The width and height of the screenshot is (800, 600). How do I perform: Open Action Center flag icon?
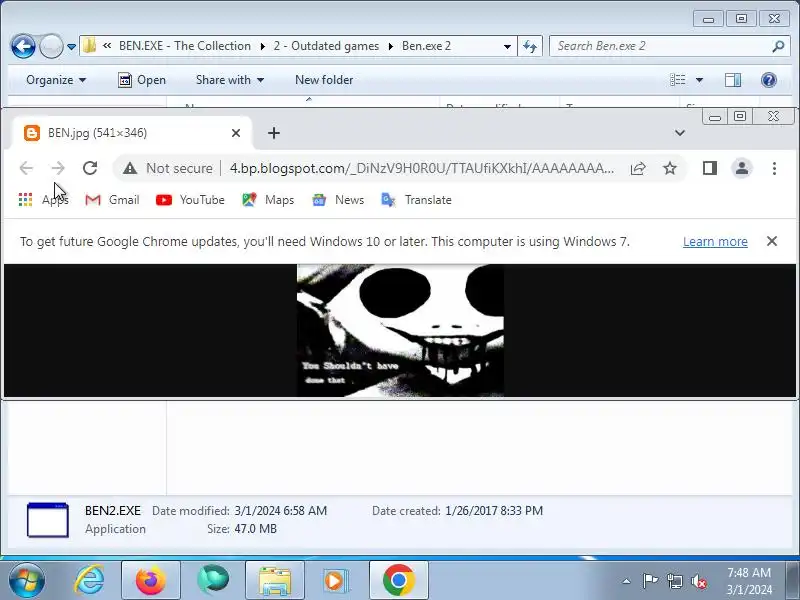[x=650, y=581]
